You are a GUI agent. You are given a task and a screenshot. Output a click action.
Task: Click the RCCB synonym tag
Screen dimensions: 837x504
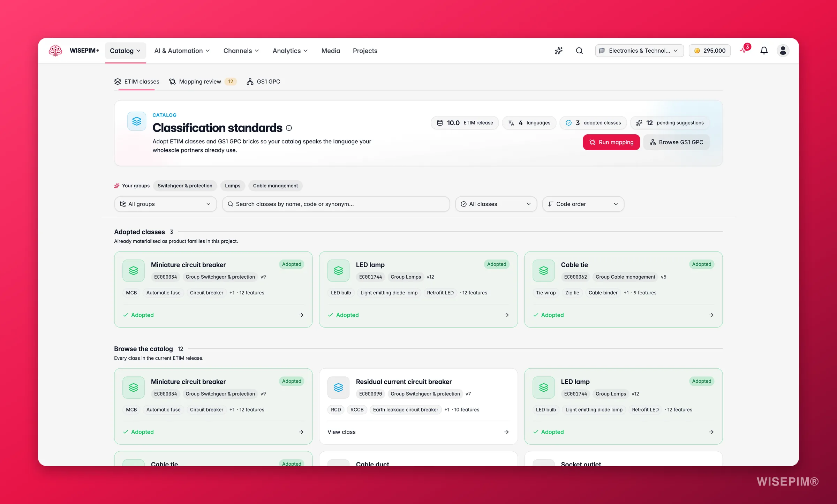pyautogui.click(x=357, y=409)
